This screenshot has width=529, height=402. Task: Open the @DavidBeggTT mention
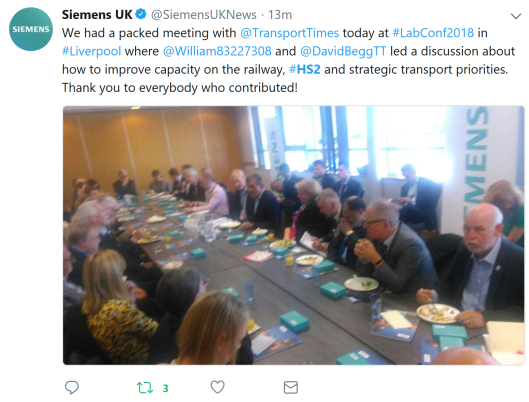[343, 51]
